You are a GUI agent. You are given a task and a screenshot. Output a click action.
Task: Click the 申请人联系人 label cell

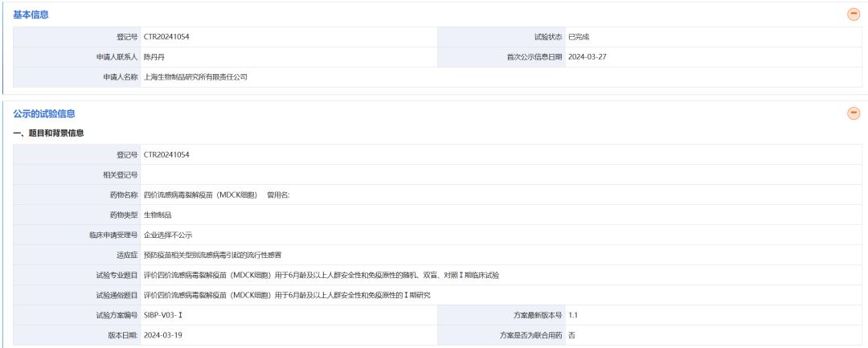pyautogui.click(x=76, y=57)
